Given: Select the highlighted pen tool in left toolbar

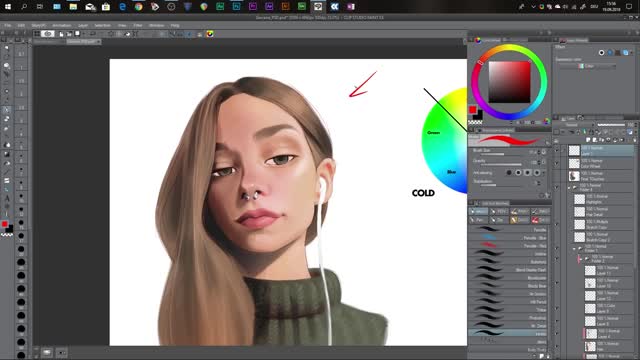Looking at the screenshot, I should click(x=7, y=109).
